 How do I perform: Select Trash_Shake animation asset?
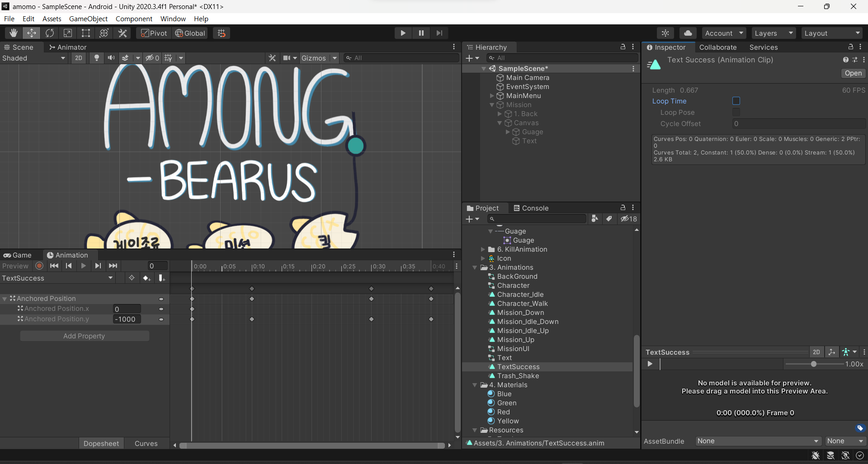click(x=518, y=376)
